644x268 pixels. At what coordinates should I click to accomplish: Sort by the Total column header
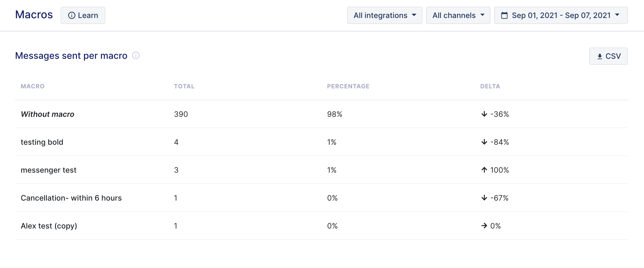(184, 86)
